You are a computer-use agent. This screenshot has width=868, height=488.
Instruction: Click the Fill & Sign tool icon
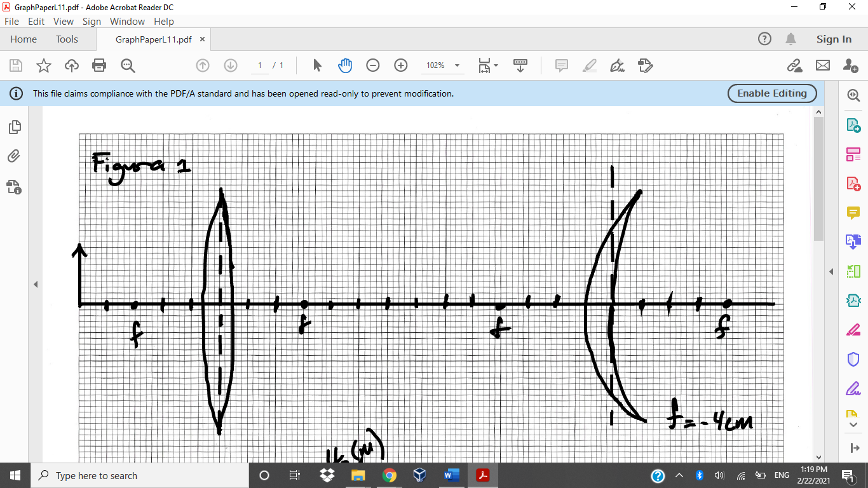[x=853, y=388]
